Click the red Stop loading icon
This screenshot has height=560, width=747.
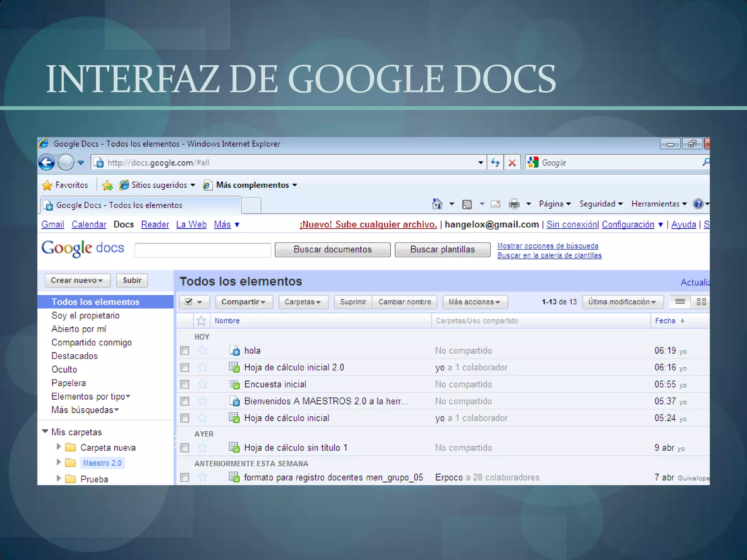(x=512, y=163)
